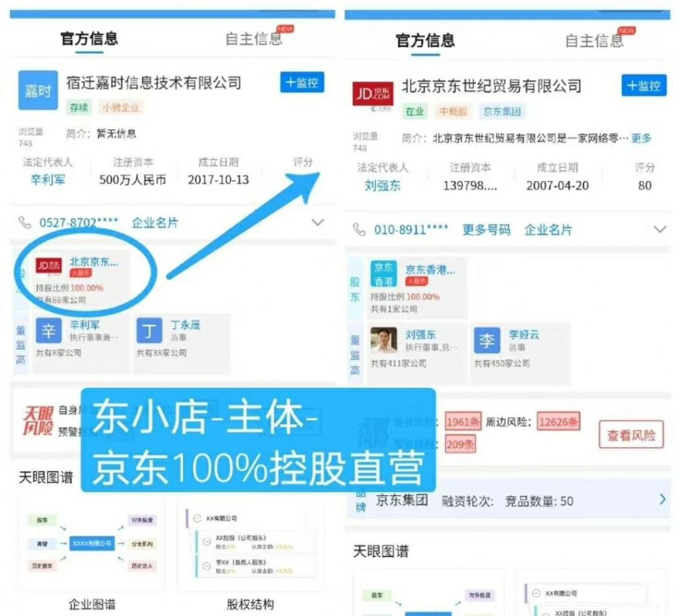Click 京东集团 brand name
Viewport: 679px width, 616px height.
coord(402,500)
